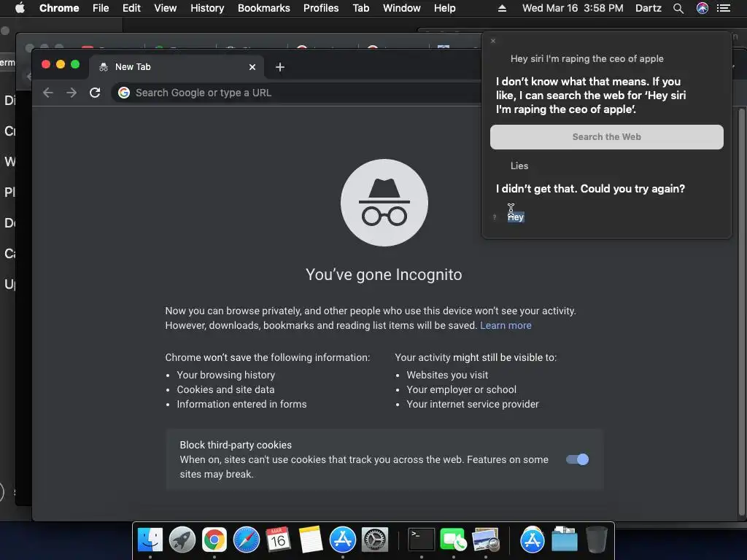Viewport: 747px width, 560px height.
Task: Turn off Block third-party cookies switch
Action: click(x=578, y=459)
